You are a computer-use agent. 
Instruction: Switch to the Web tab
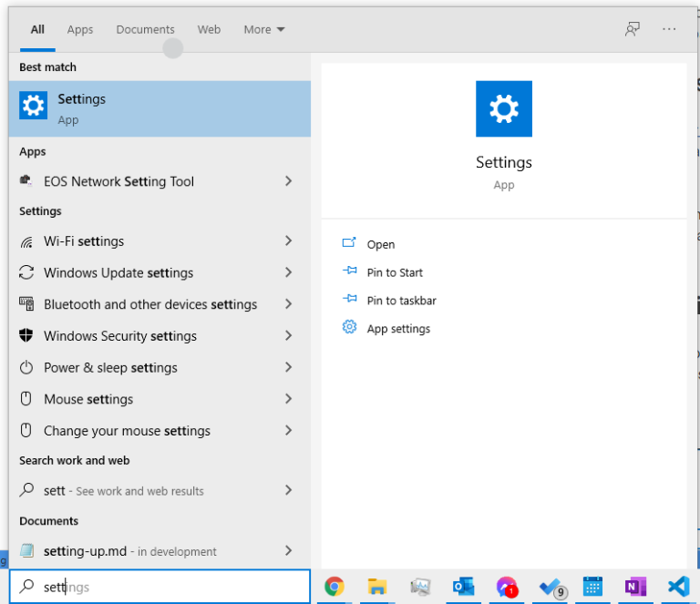click(x=209, y=29)
